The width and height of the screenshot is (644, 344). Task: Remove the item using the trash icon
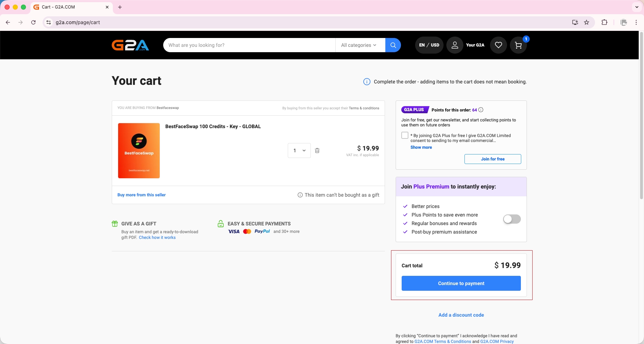pyautogui.click(x=317, y=151)
